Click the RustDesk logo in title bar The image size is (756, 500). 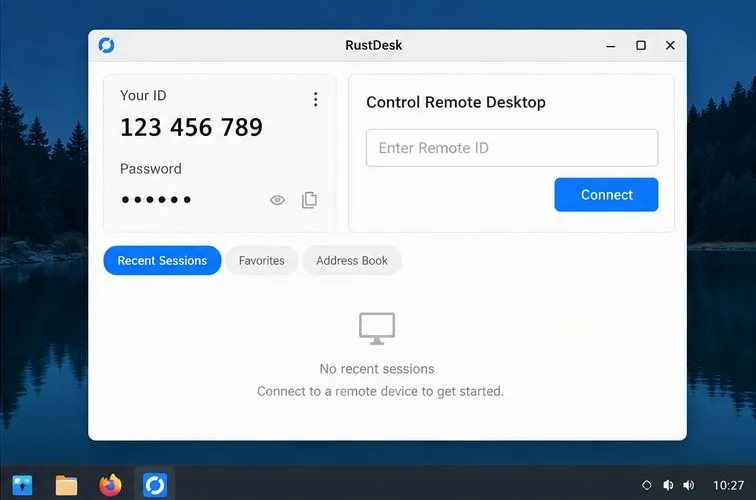pos(107,45)
